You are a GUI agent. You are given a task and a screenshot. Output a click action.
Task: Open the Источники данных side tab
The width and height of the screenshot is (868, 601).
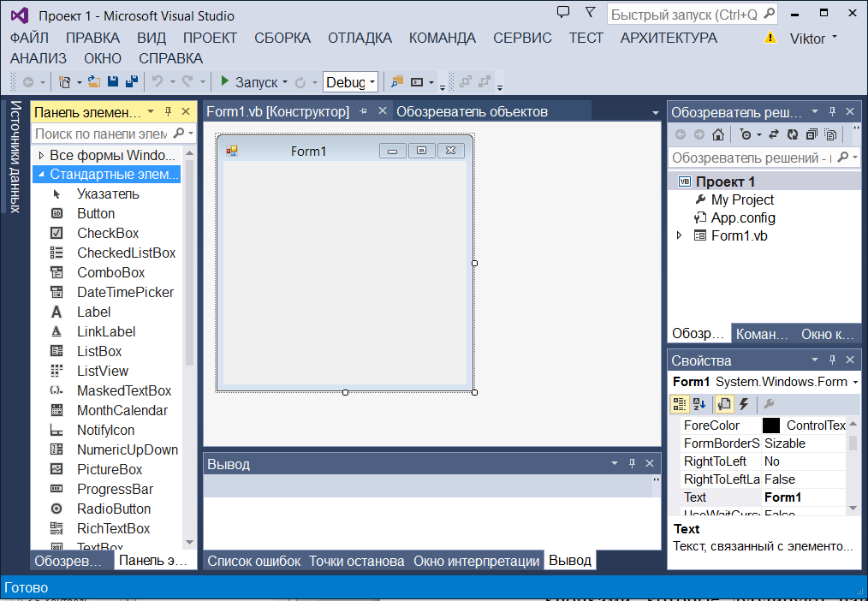pyautogui.click(x=15, y=157)
